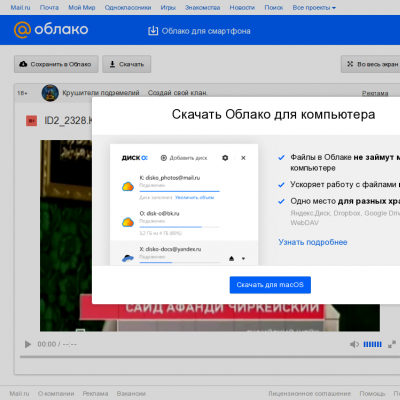Click Облако для смартфона download icon
The height and width of the screenshot is (400, 400).
153,31
